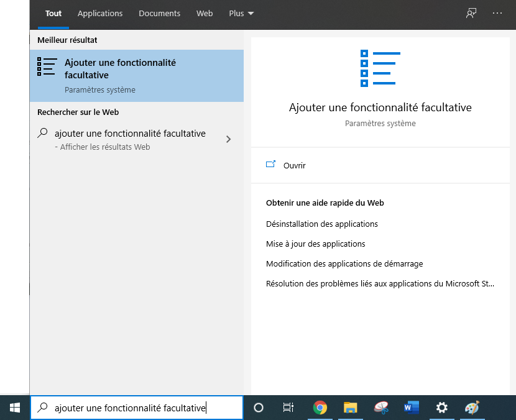Open the three-dots options menu

(x=497, y=13)
